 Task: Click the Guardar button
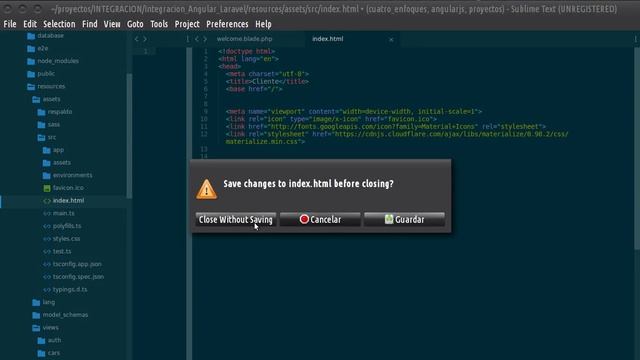coord(404,219)
